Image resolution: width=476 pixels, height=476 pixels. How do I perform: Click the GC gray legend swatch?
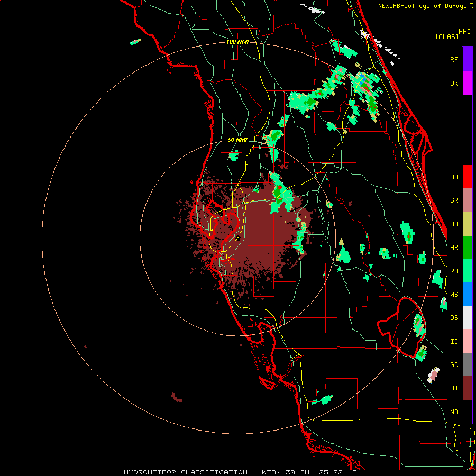[x=467, y=364]
